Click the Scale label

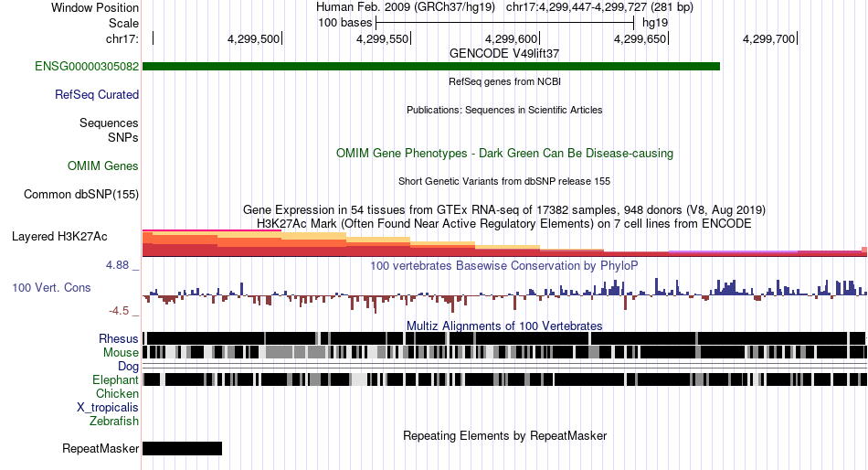click(124, 23)
